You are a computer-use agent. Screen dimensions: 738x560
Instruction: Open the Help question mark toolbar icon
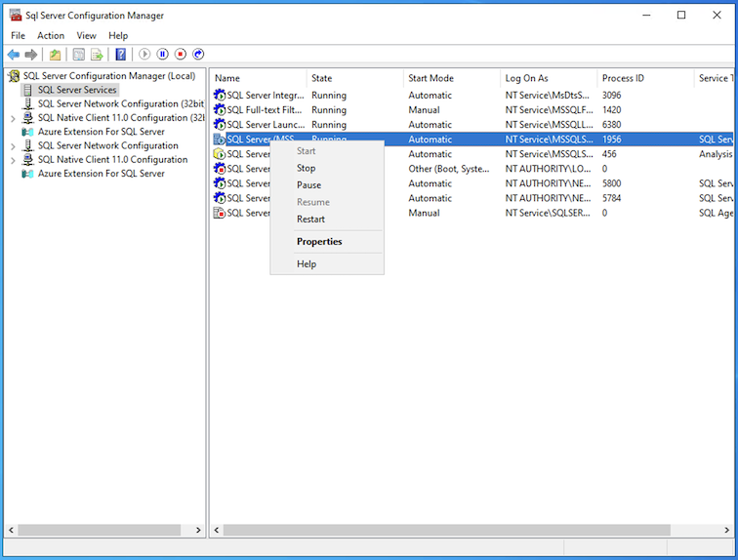point(120,55)
